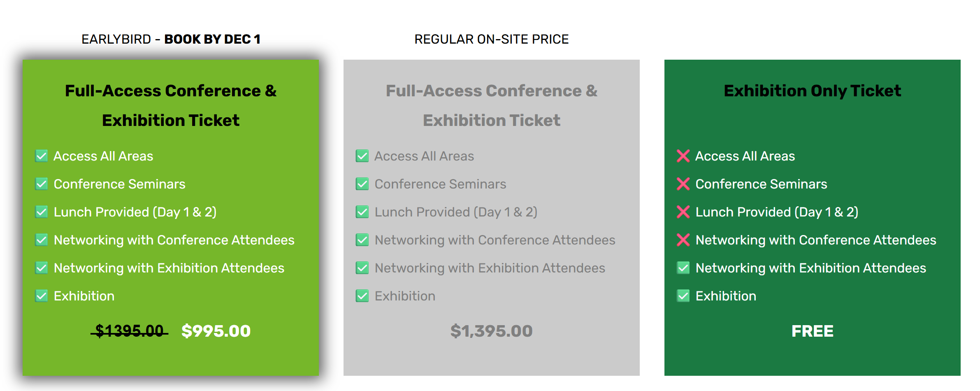Viewport: 980px width, 391px height.
Task: Click the red X next to Conference Seminars
Action: (x=683, y=184)
